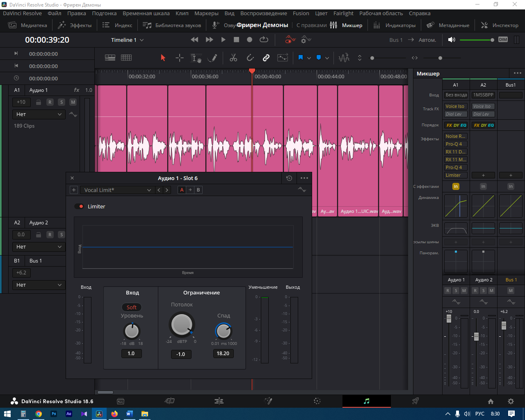525x420 pixels.
Task: Click the Потолок ceiling value field
Action: (181, 354)
